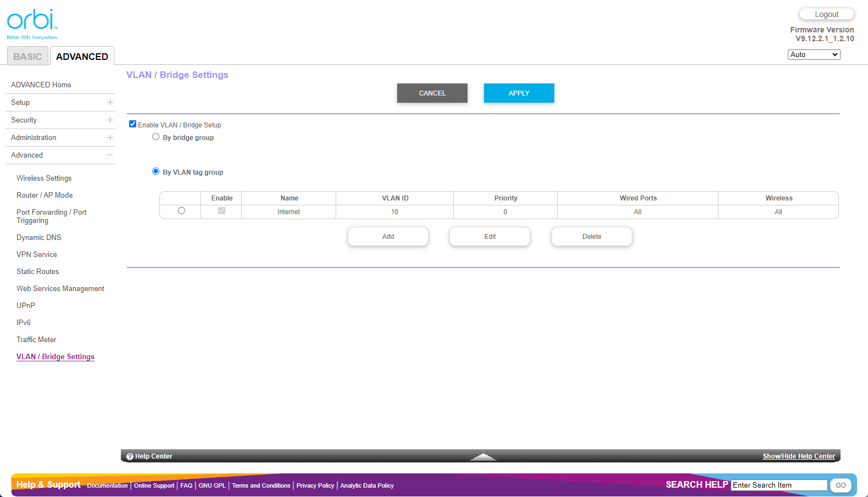Select the By bridge group option
Image resolution: width=868 pixels, height=497 pixels.
point(156,137)
